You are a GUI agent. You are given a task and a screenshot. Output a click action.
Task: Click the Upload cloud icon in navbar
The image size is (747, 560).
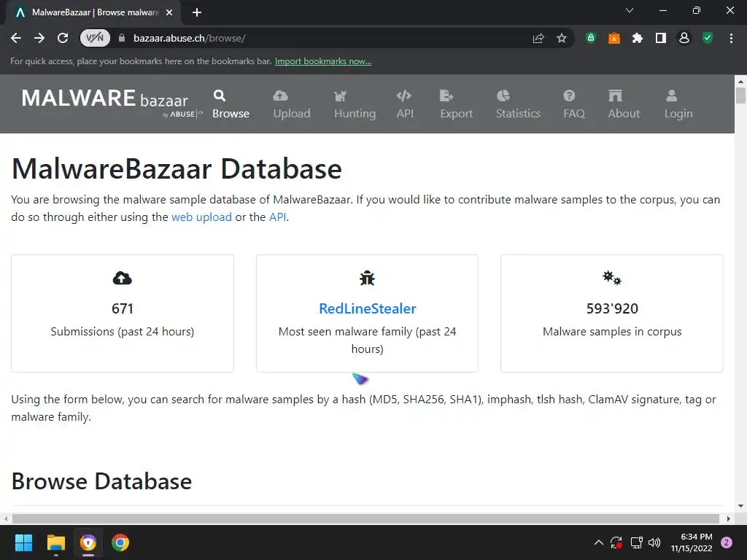281,96
